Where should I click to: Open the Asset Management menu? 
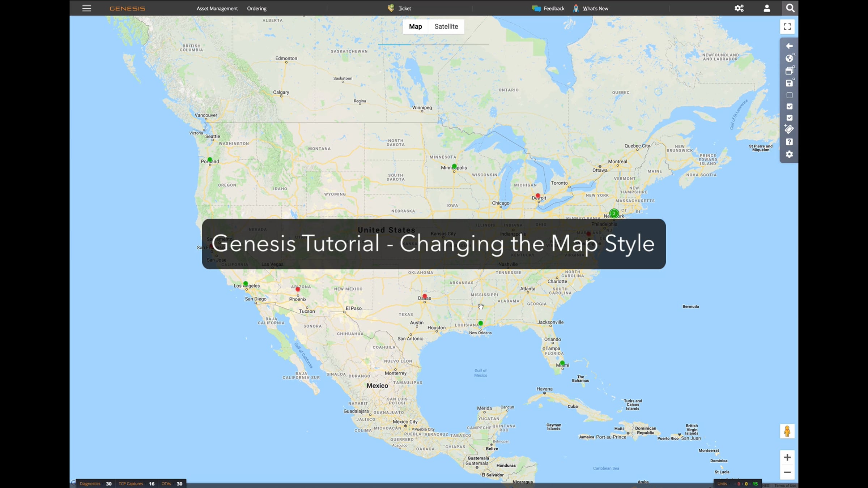tap(217, 8)
